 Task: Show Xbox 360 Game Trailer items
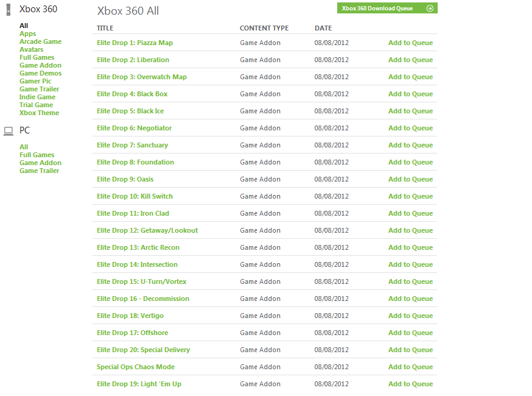[x=39, y=89]
